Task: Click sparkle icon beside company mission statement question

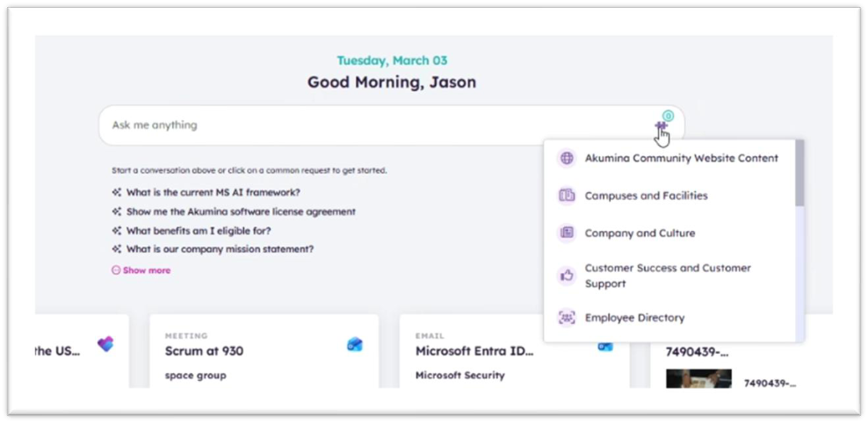Action: click(x=116, y=249)
